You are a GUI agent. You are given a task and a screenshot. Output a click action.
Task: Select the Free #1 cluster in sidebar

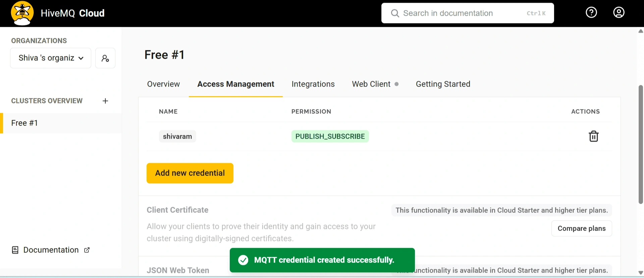pos(61,123)
